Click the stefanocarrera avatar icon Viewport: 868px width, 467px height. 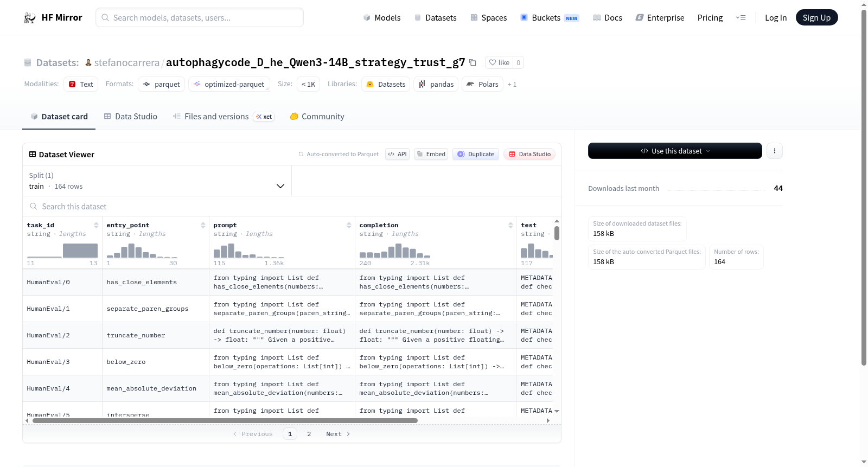click(88, 62)
